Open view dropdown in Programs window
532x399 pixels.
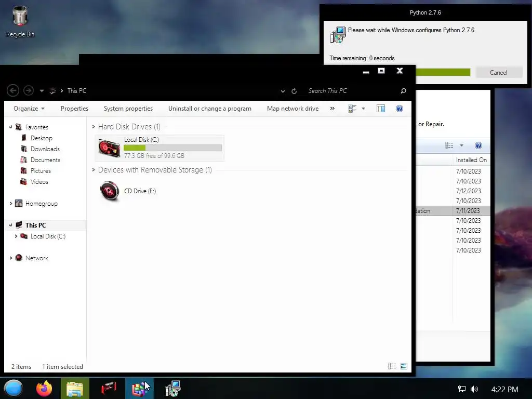click(461, 145)
